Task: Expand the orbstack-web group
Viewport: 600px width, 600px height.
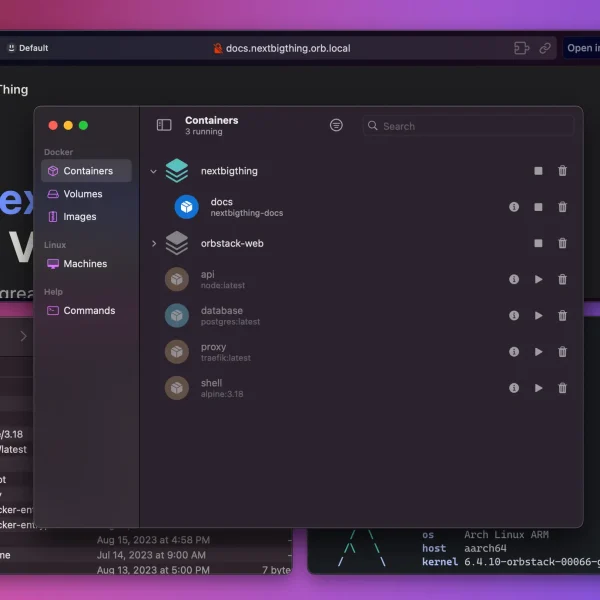Action: [153, 243]
